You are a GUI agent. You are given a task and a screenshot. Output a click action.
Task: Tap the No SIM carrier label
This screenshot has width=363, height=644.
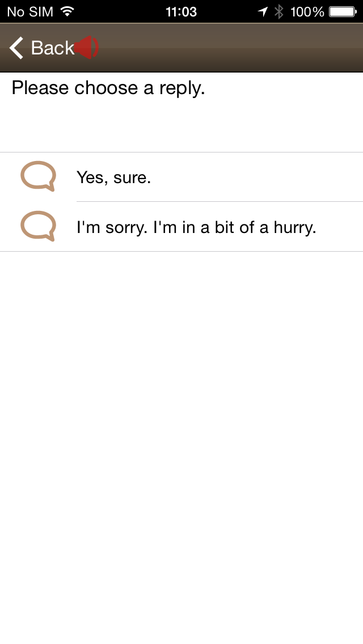tap(30, 11)
